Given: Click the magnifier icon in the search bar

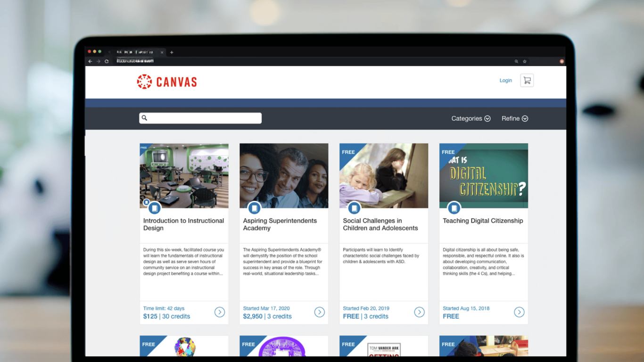Looking at the screenshot, I should point(144,118).
